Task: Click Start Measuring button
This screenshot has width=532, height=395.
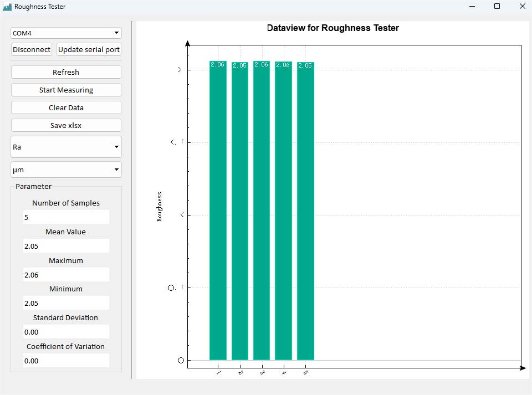Action: coord(66,90)
